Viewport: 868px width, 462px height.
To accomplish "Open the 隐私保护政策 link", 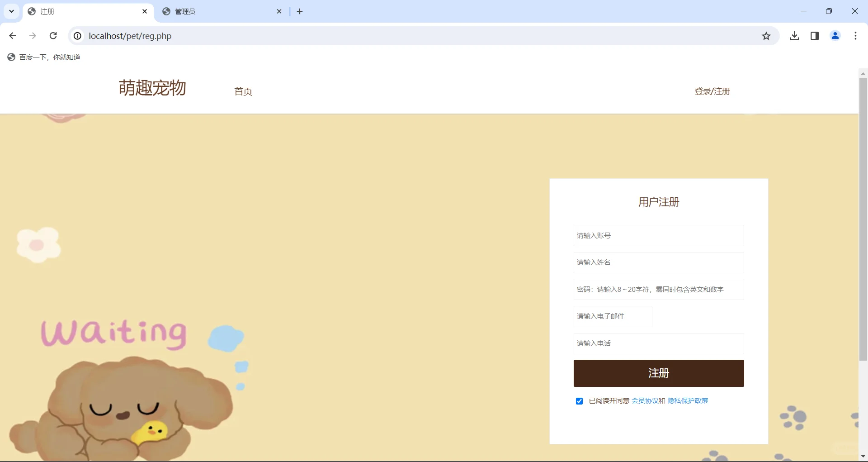I will pos(688,400).
